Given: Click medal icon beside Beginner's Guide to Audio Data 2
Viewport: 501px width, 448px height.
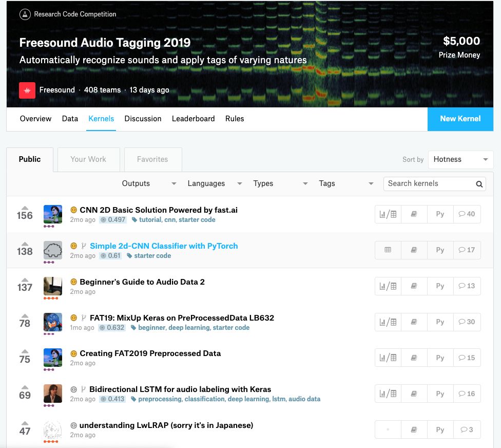Looking at the screenshot, I should [73, 282].
